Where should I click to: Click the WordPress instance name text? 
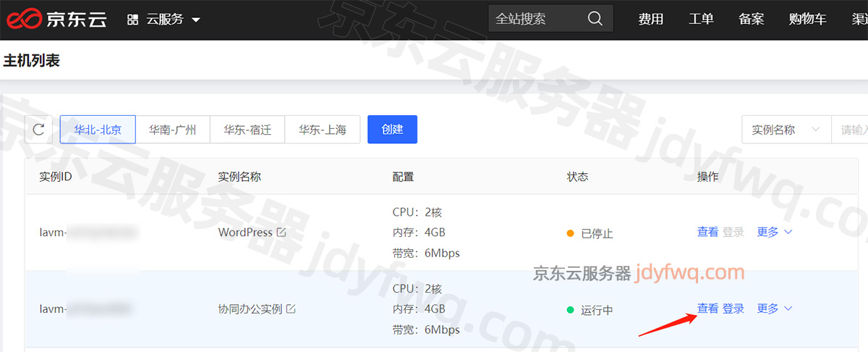pos(245,232)
